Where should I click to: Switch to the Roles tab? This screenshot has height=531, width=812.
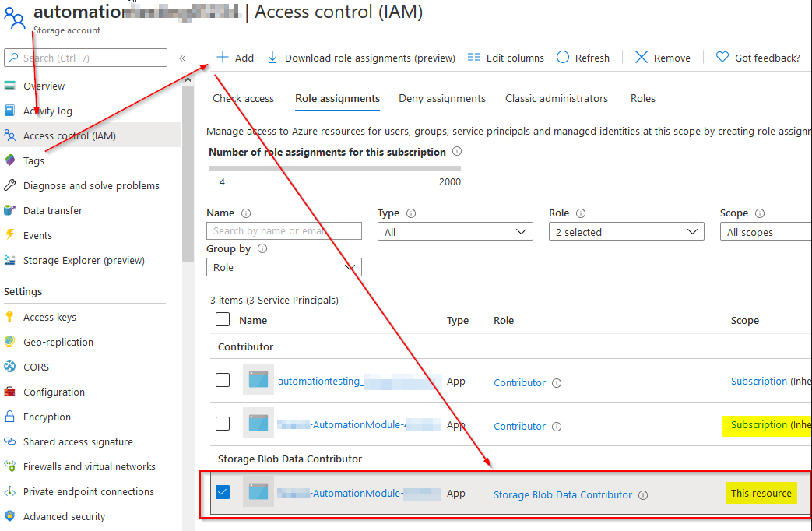642,98
